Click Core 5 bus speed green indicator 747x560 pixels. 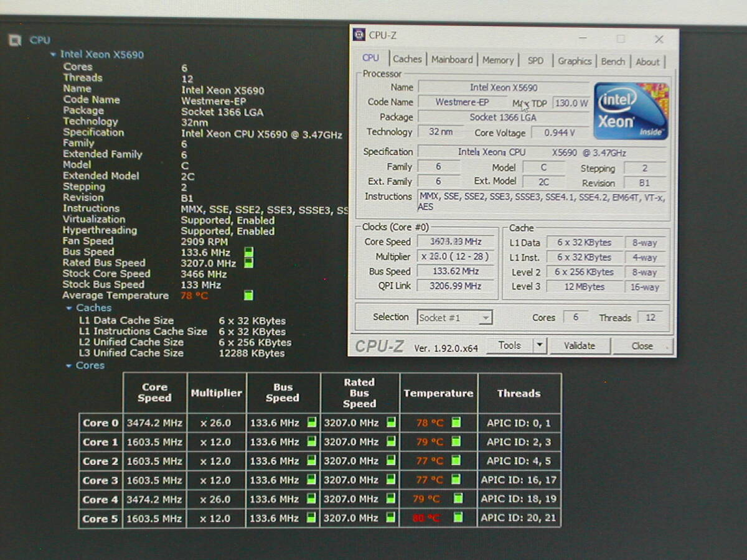click(311, 518)
